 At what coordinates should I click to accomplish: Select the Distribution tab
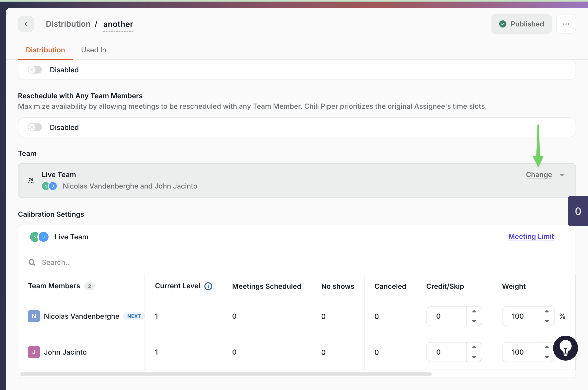tap(45, 50)
